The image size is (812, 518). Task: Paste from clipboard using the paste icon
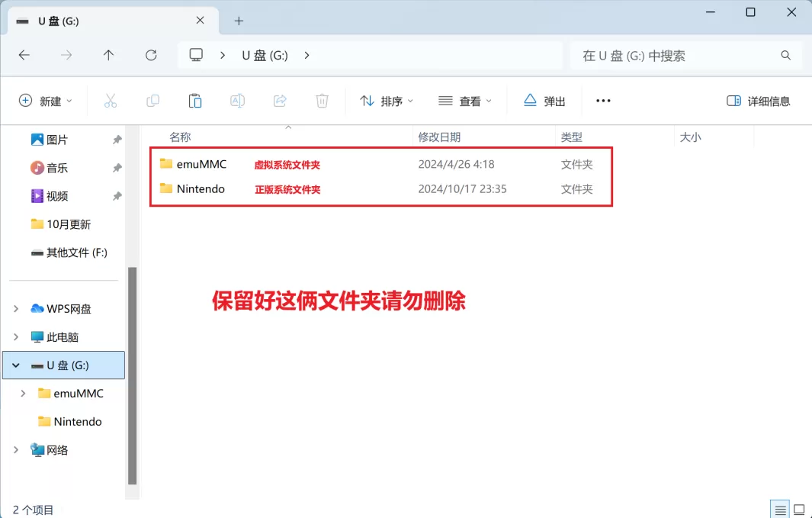coord(194,100)
